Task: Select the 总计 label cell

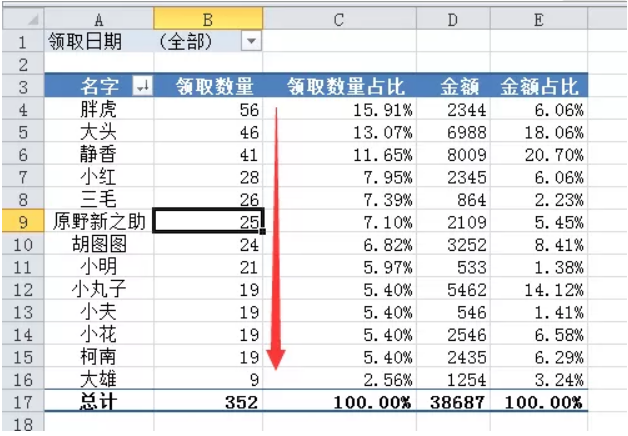Action: 99,402
